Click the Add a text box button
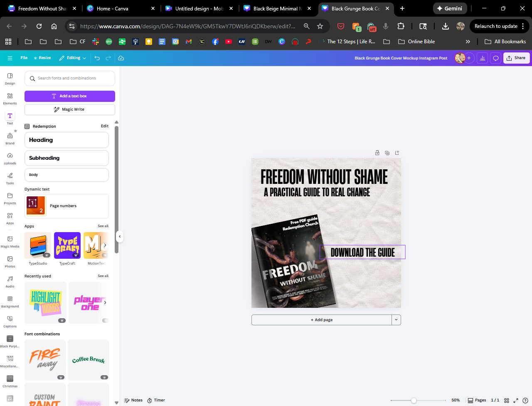 (69, 96)
